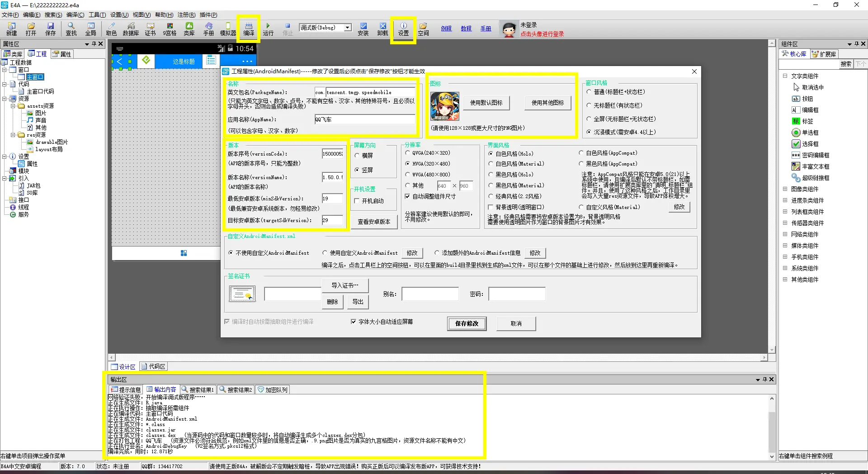Viewport: 868px width, 474px height.
Task: Click the 类库 library toolbar icon
Action: [x=189, y=29]
